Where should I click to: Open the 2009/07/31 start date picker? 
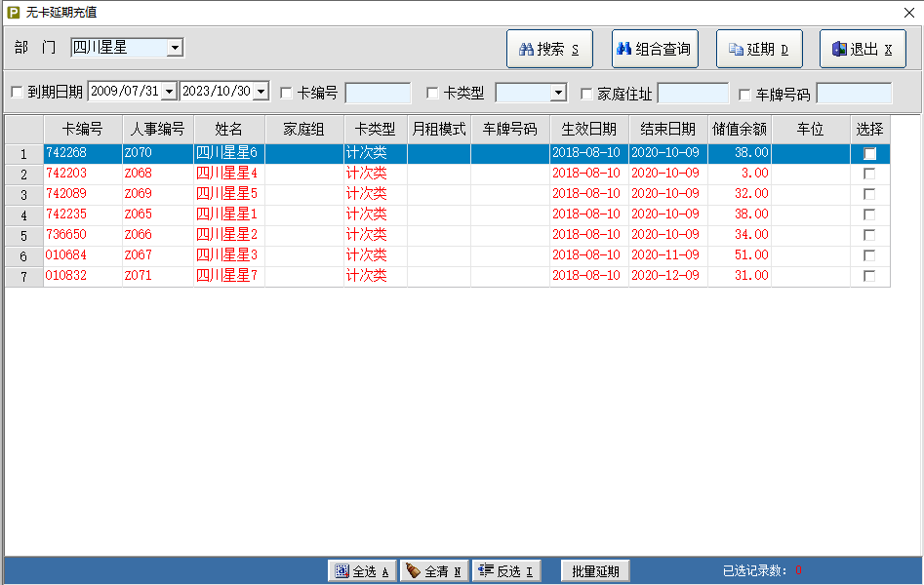pyautogui.click(x=168, y=92)
